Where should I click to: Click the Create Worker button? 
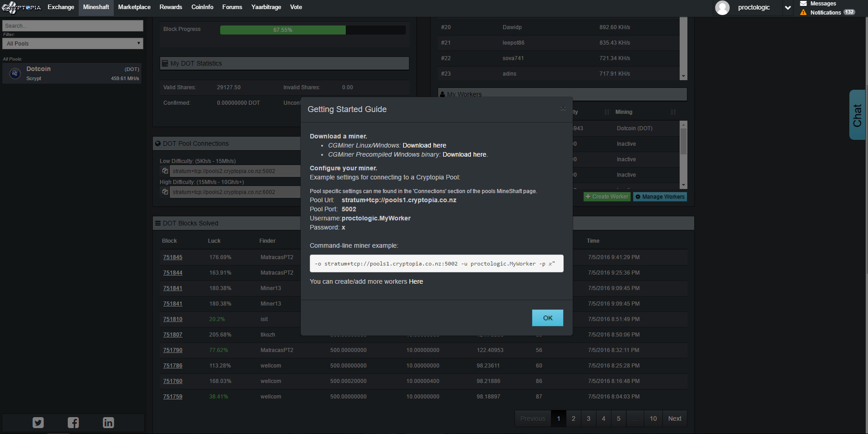coord(607,197)
